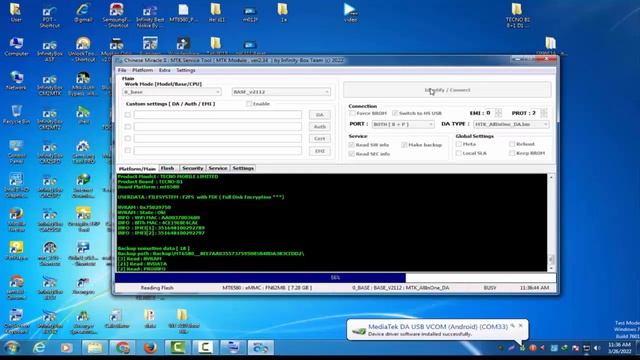Open the MT6580_F file on desktop
Screen dimensions: 640x360
(x=183, y=12)
